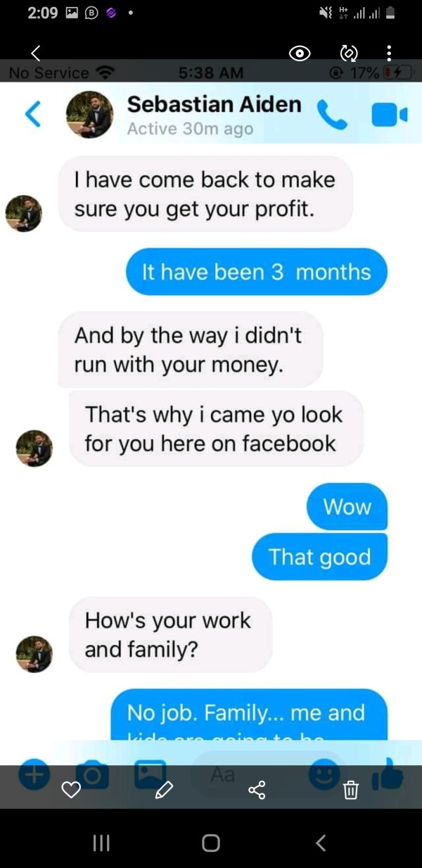Open the three-dot overflow menu
Viewport: 422px width, 868px height.
[389, 54]
